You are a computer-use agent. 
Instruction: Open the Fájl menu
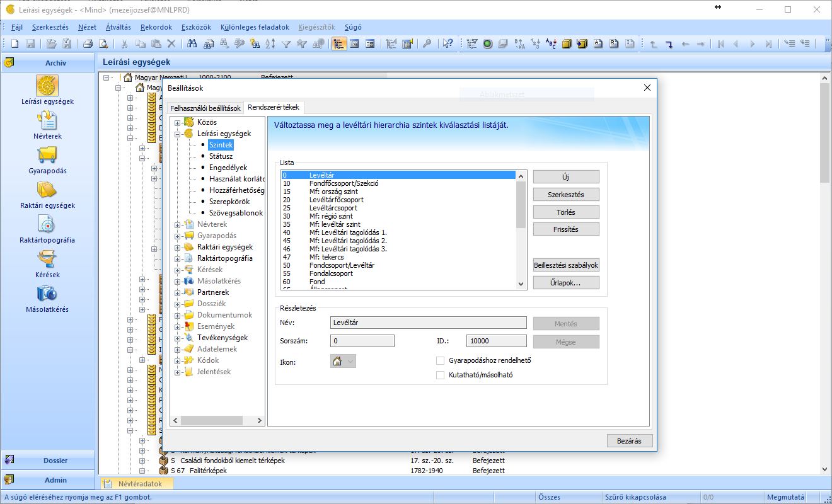17,27
